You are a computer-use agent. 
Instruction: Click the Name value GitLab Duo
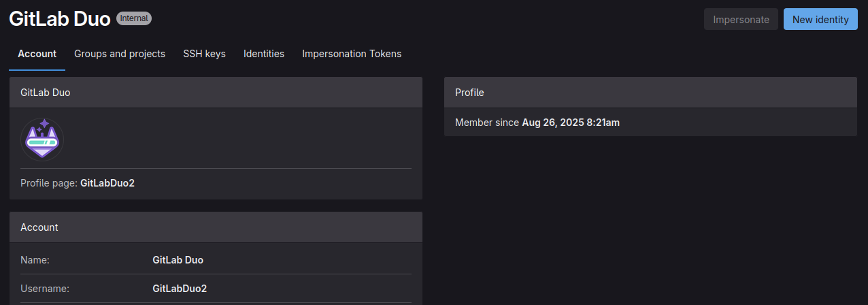[178, 260]
